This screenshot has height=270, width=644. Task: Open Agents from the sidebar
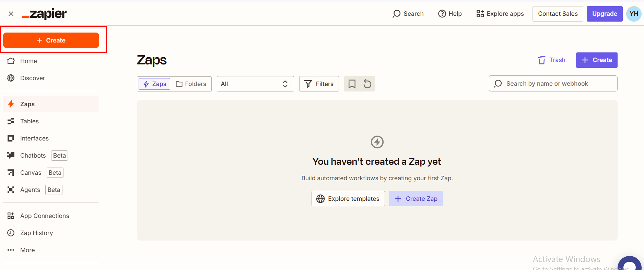(x=30, y=190)
